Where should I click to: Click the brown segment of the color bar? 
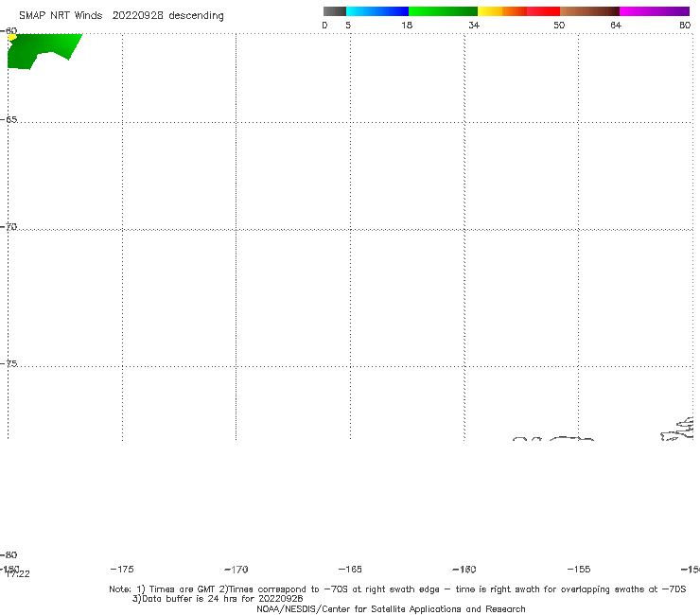coord(589,11)
